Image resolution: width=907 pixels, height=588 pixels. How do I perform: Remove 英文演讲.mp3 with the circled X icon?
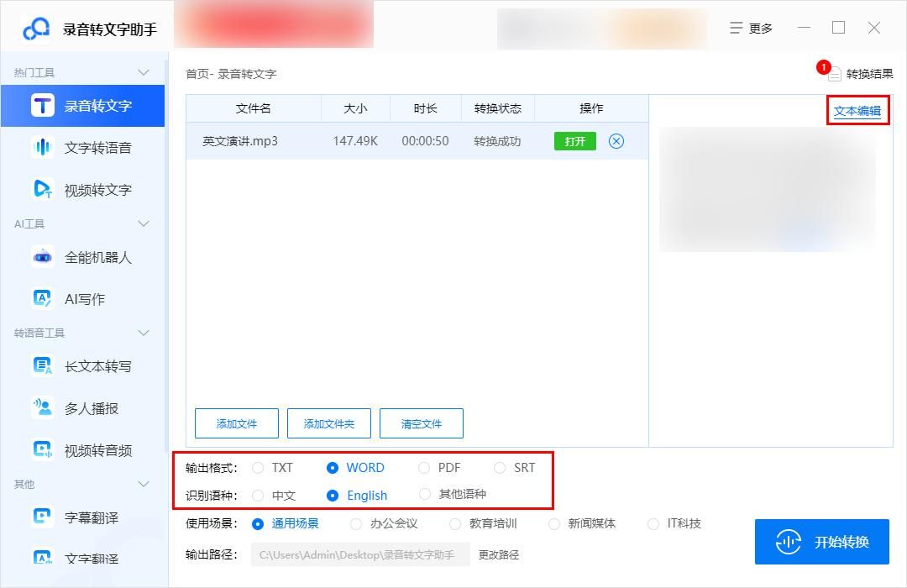point(616,141)
